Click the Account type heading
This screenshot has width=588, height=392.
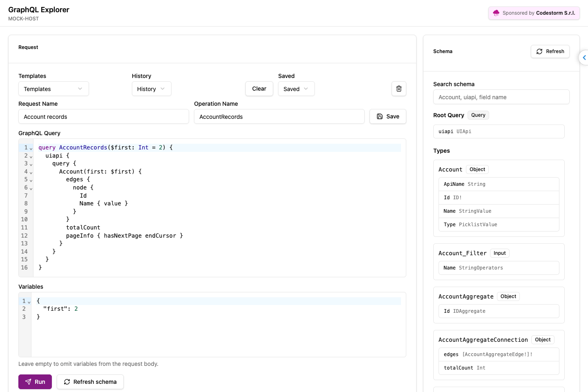(450, 169)
